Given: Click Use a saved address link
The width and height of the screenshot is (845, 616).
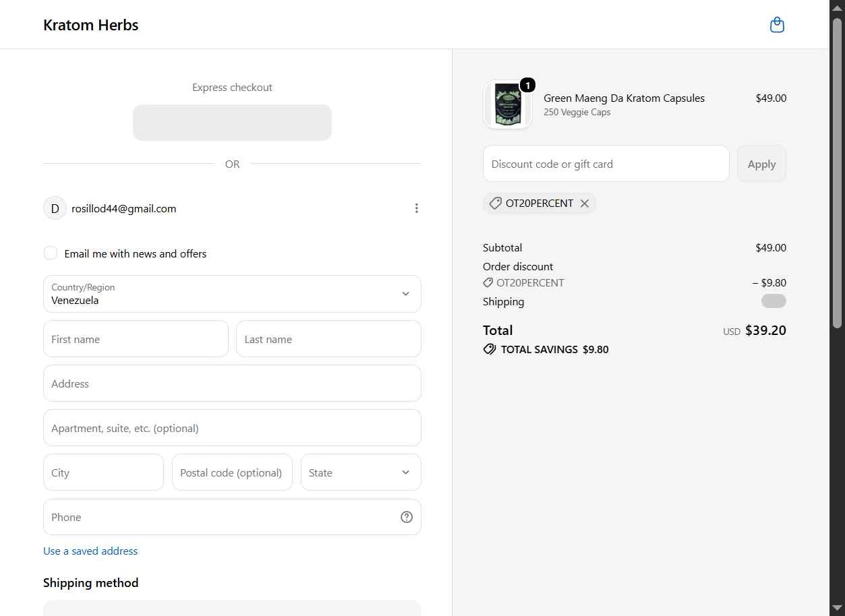Looking at the screenshot, I should pos(90,551).
